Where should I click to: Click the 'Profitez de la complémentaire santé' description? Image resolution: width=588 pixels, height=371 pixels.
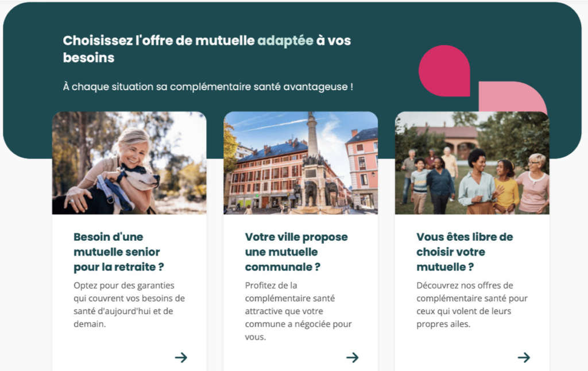click(299, 311)
